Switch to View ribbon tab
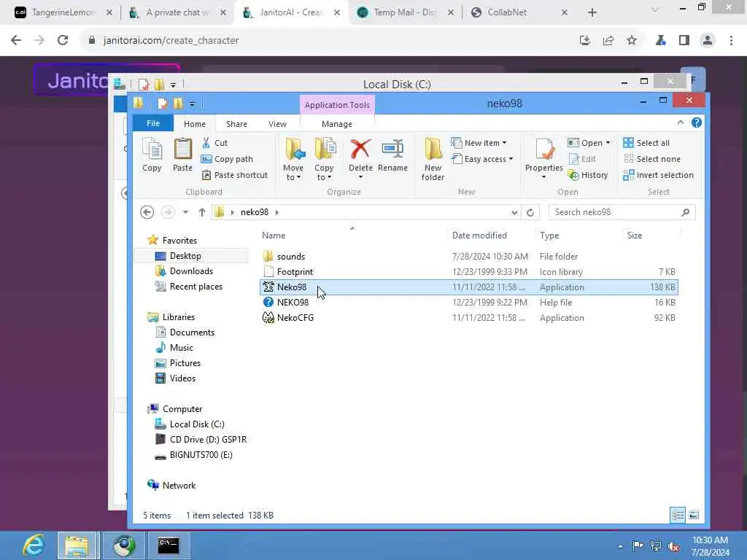The width and height of the screenshot is (747, 560). tap(277, 124)
